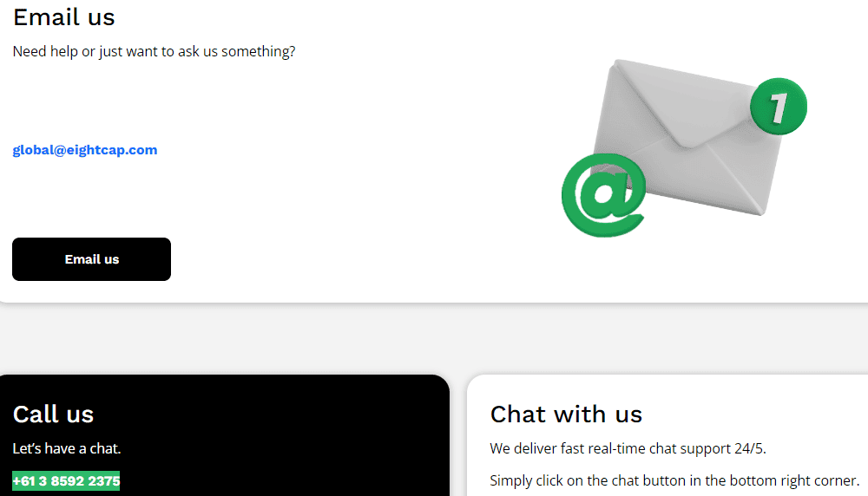Screen dimensions: 868x496
Task: Click the 'Let's have a chat' text
Action: (x=67, y=448)
